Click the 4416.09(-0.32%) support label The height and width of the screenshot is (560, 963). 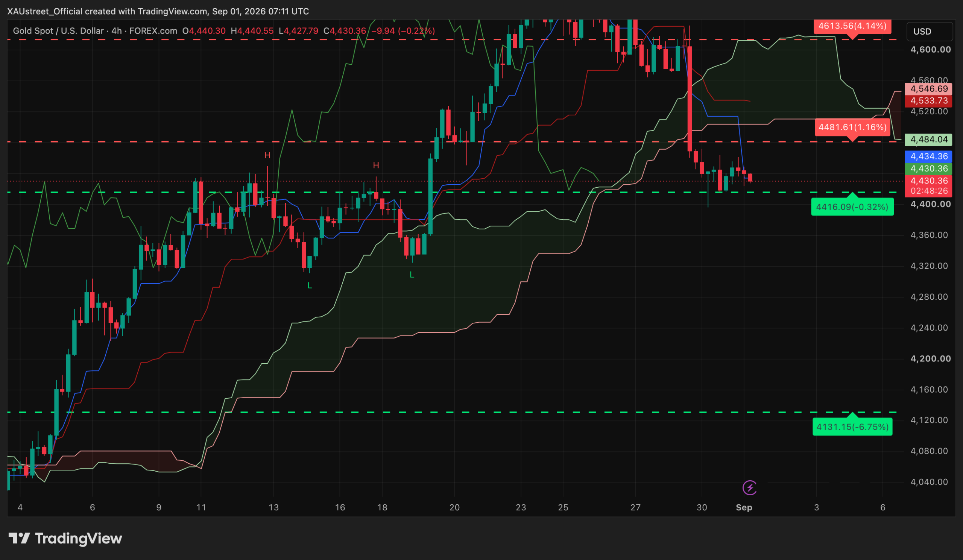click(852, 207)
